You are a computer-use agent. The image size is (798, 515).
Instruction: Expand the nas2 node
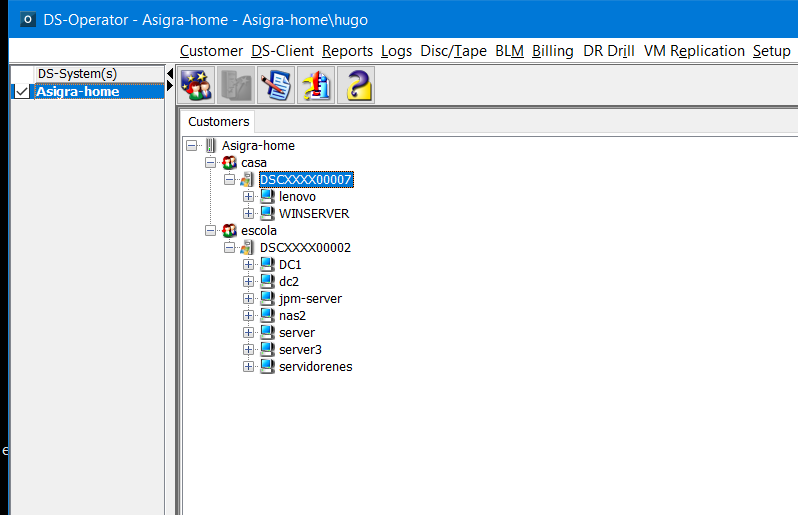click(x=248, y=316)
